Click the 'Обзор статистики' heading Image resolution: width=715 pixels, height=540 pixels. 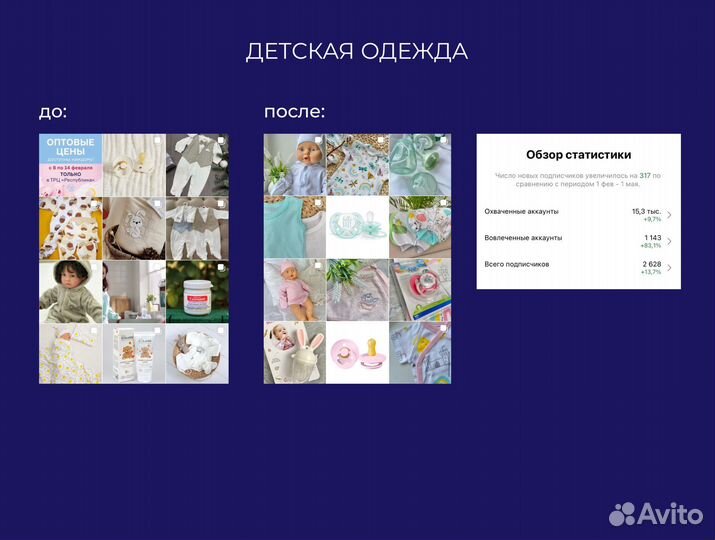tap(579, 155)
